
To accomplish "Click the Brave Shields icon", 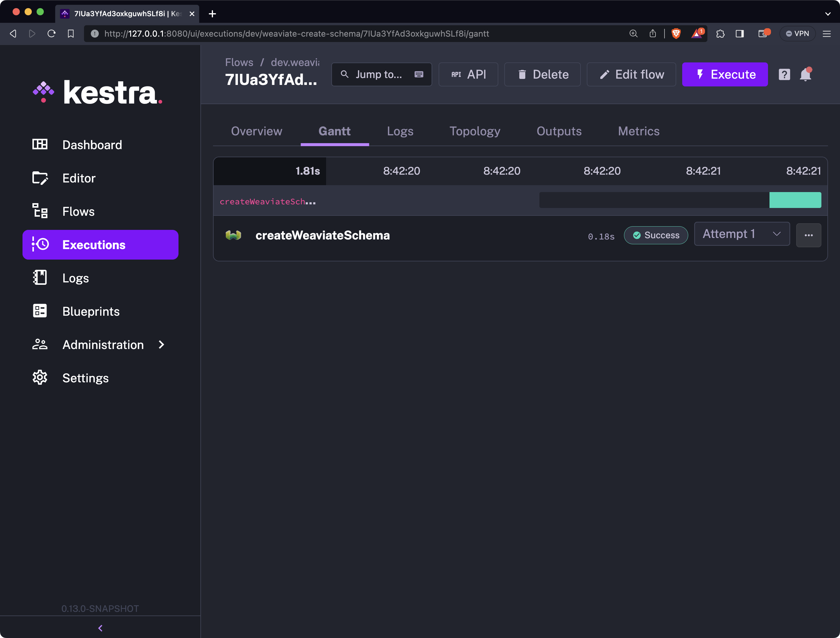I will point(676,34).
